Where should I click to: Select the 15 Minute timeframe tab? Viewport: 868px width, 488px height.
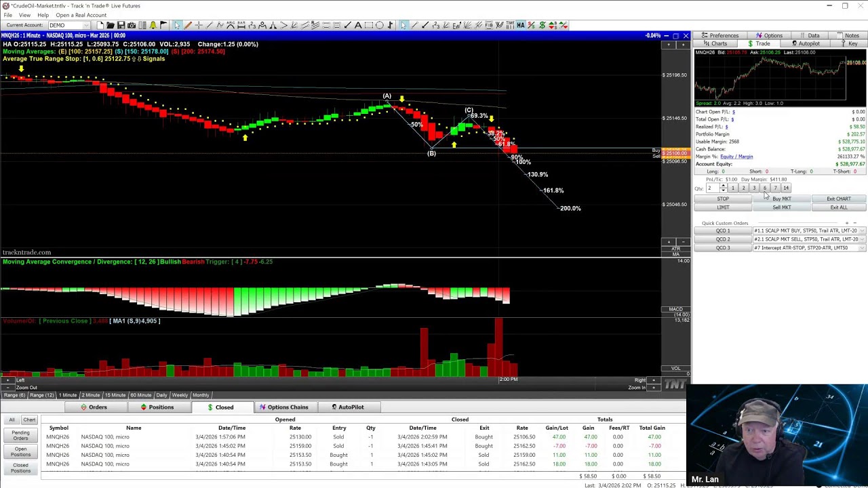[x=115, y=395]
